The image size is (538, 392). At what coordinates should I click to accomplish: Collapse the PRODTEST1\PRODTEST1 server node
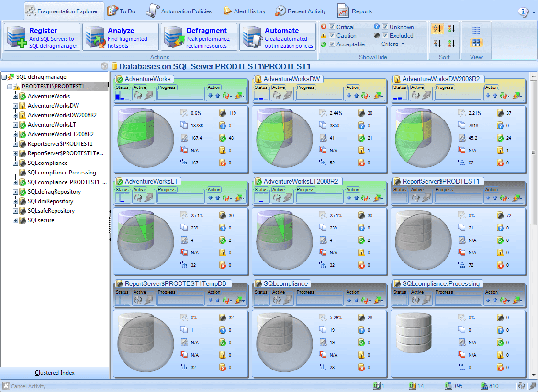click(x=10, y=87)
